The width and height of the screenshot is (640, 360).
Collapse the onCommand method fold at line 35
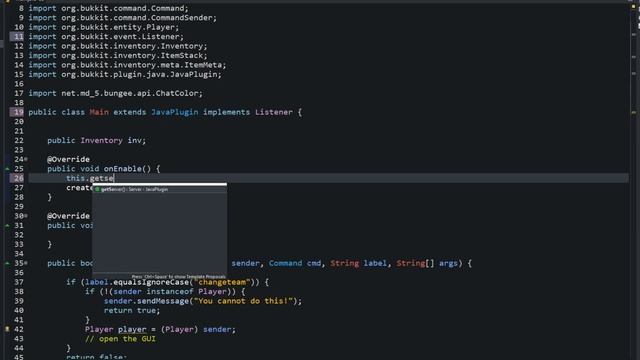(26, 263)
